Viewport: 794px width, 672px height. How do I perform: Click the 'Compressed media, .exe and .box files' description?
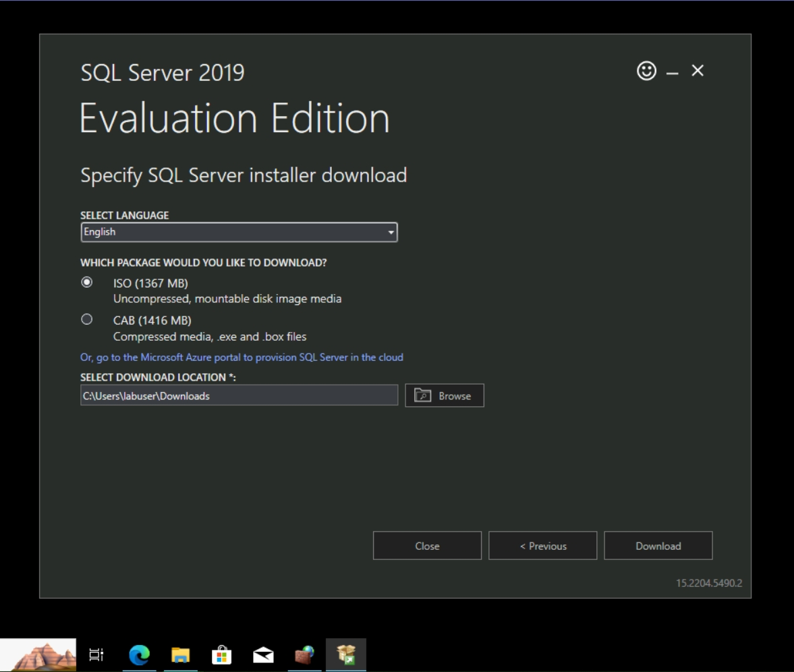click(210, 337)
